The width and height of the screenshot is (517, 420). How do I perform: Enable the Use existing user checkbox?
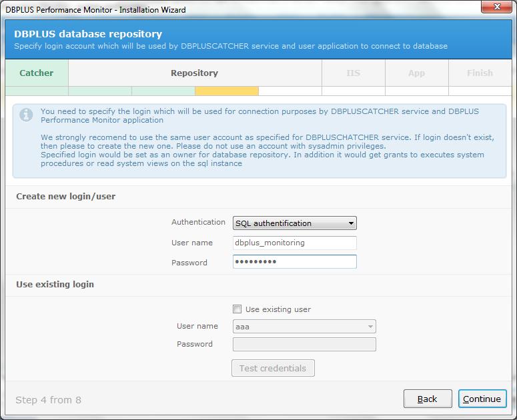coord(237,309)
